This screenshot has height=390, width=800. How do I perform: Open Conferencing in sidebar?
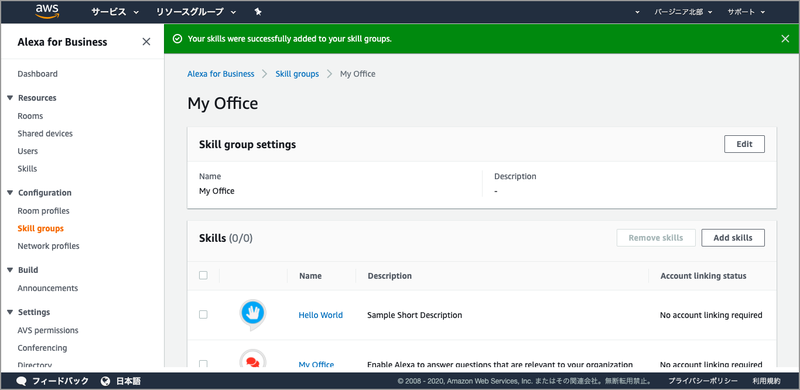tap(42, 348)
